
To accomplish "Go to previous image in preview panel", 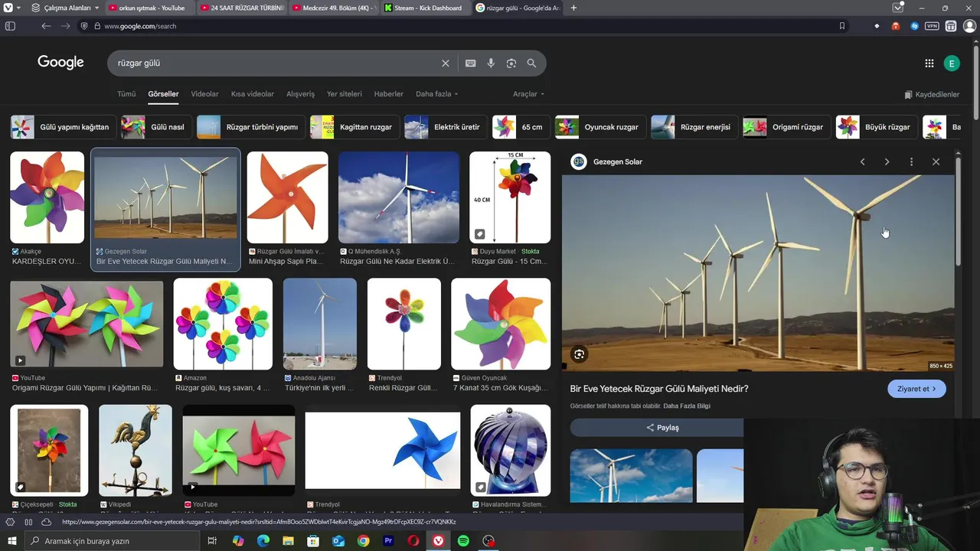I will point(863,161).
